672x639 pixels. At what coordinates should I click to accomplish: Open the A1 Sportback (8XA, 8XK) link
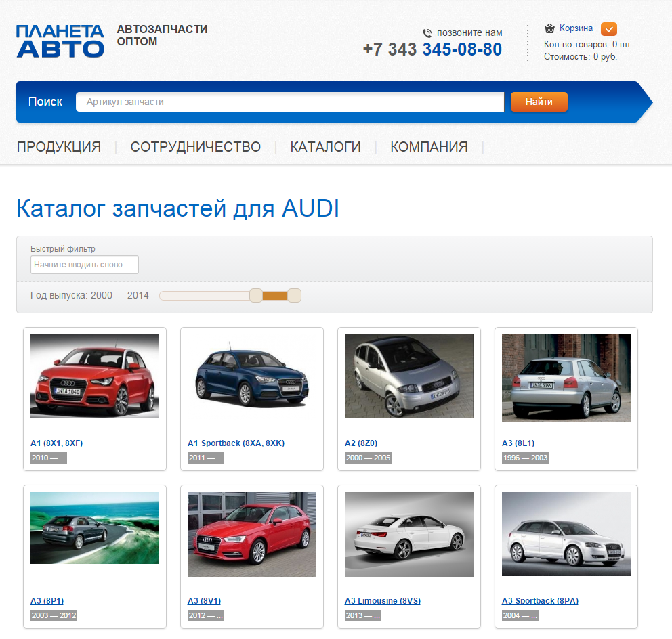click(236, 443)
